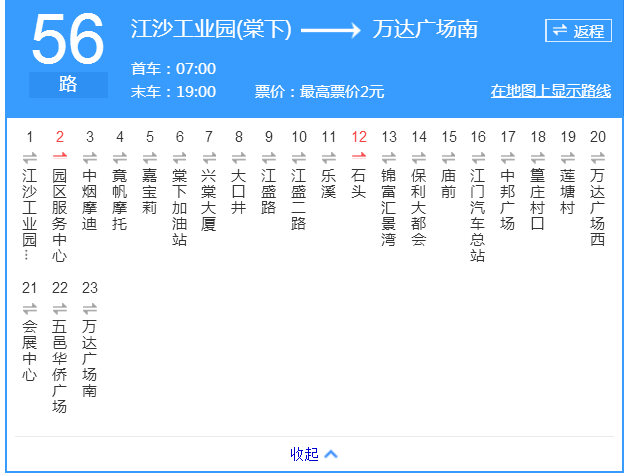
Task: Select stop 兴棠大厦
Action: (x=209, y=199)
